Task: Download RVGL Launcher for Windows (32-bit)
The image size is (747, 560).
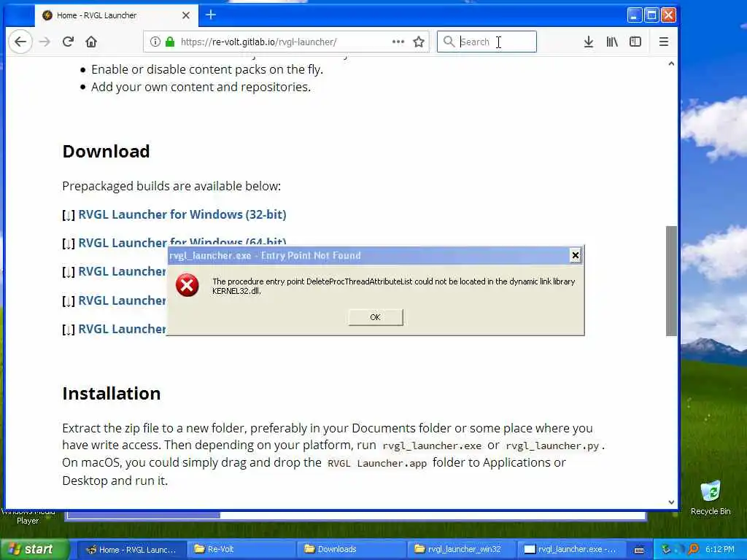Action: [182, 214]
